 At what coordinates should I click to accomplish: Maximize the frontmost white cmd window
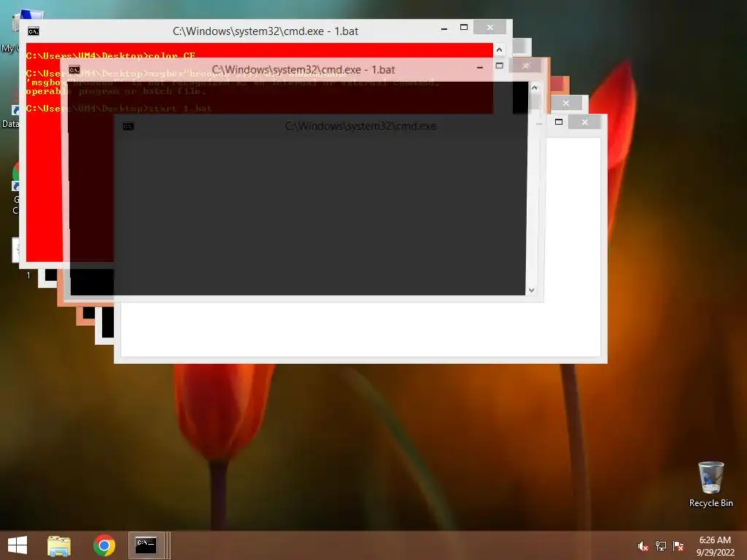[559, 122]
